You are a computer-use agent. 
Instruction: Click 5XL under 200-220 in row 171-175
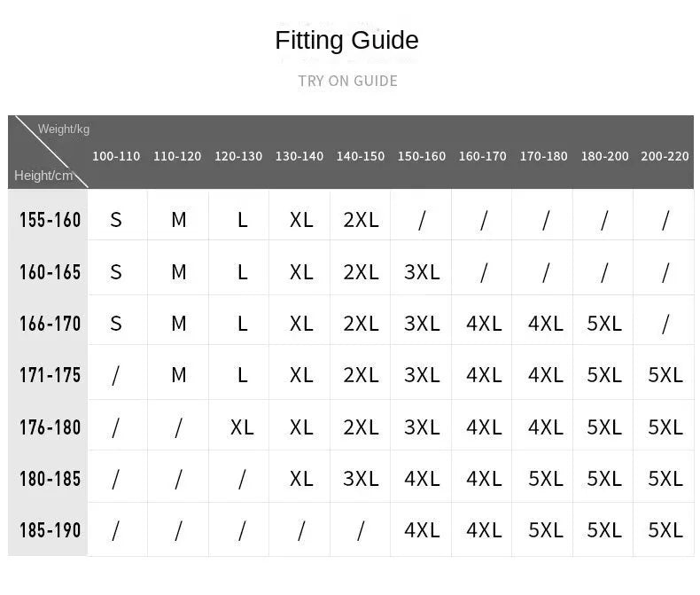[665, 375]
